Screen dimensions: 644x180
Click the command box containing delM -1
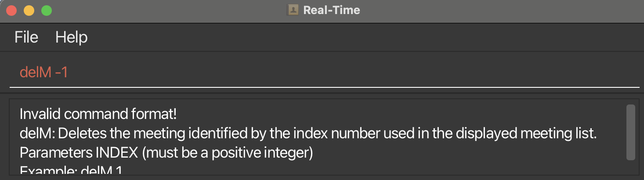(x=324, y=72)
